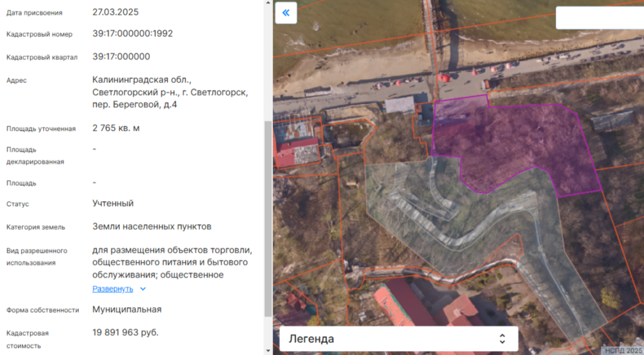Click the scroll-up arrow of info panel
Viewport: 644px width, 355px height.
click(x=268, y=3)
